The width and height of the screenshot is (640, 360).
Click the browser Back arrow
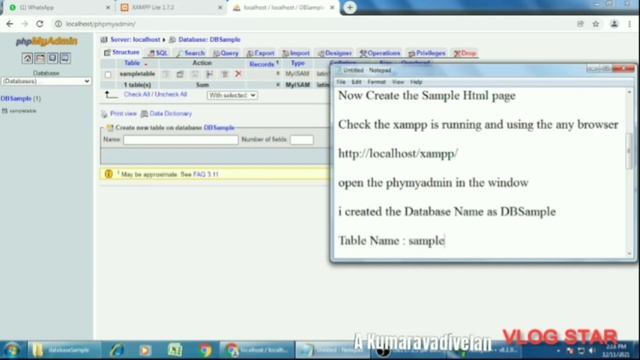tap(10, 24)
